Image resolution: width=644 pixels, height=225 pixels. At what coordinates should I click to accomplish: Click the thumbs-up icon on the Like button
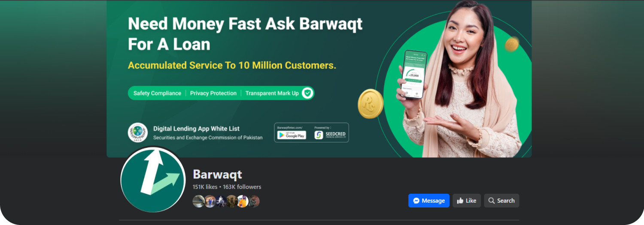point(460,201)
